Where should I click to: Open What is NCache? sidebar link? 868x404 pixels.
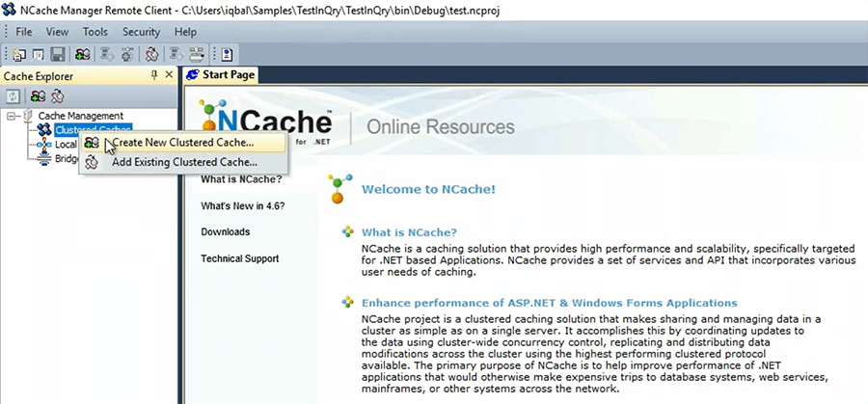241,179
